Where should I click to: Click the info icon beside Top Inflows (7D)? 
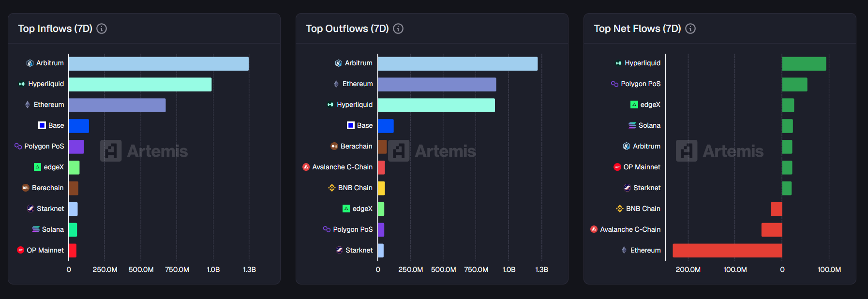[x=102, y=29]
